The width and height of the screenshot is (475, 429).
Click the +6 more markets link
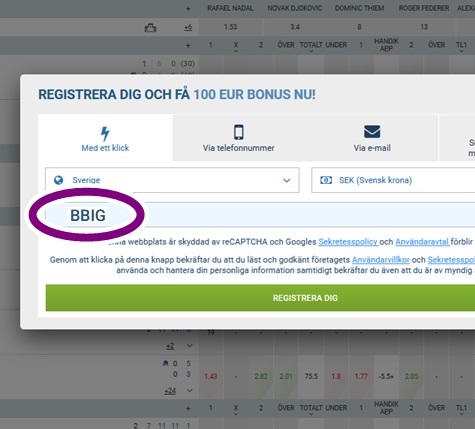pyautogui.click(x=188, y=27)
